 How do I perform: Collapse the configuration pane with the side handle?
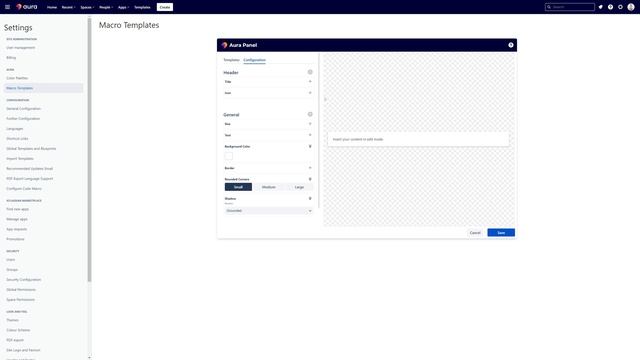tap(325, 99)
